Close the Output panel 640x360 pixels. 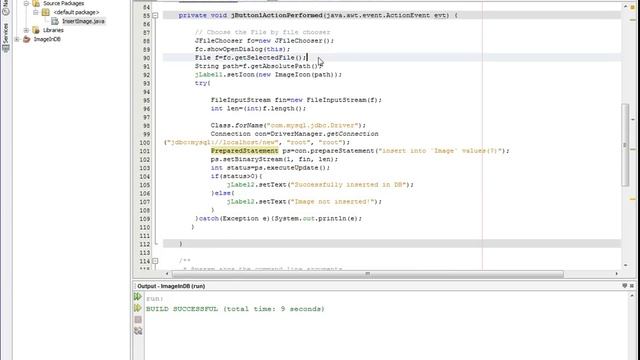[632, 286]
